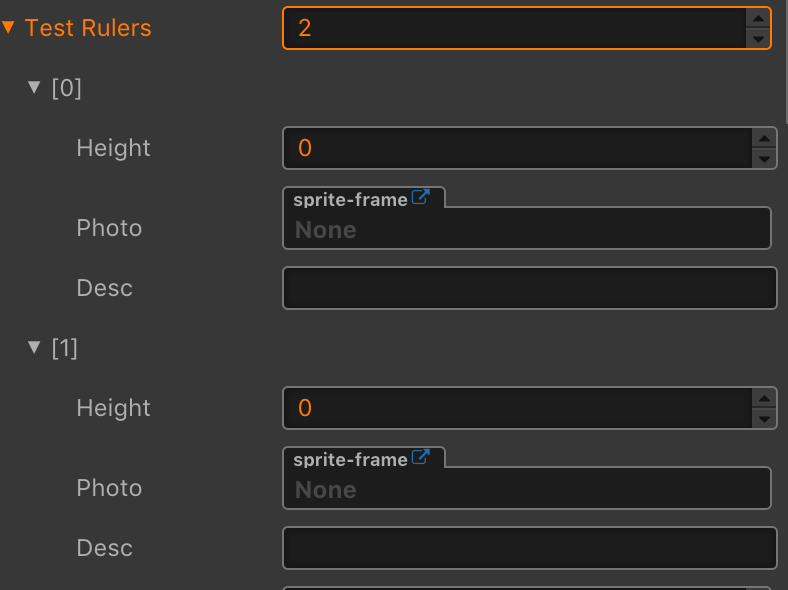Image resolution: width=788 pixels, height=590 pixels.
Task: Click Desc text field of element [0]
Action: (x=529, y=288)
